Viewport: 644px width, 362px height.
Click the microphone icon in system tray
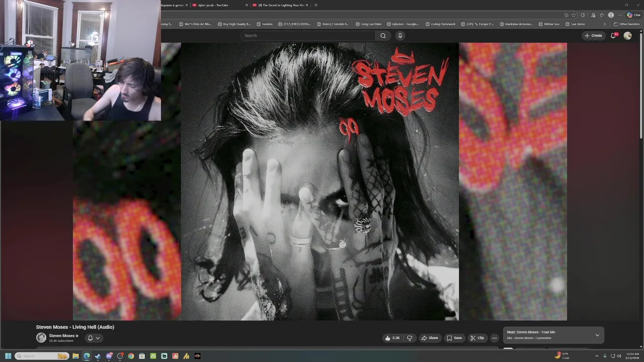coord(605,356)
